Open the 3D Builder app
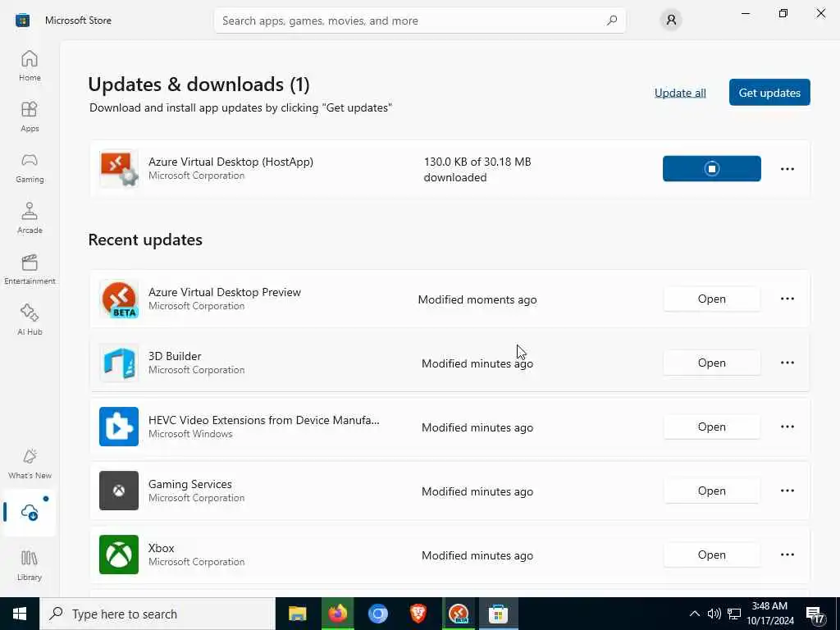 (x=711, y=363)
